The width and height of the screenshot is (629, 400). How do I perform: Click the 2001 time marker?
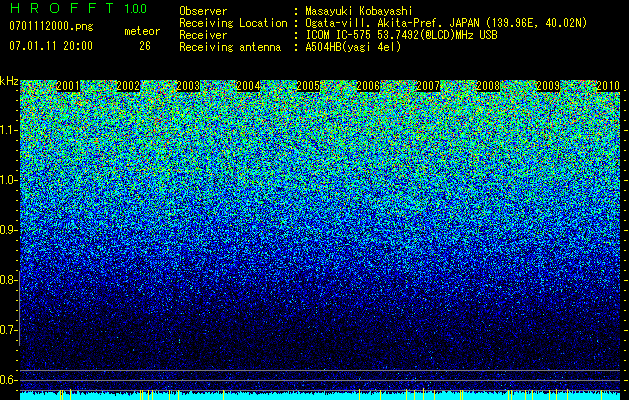tap(68, 86)
